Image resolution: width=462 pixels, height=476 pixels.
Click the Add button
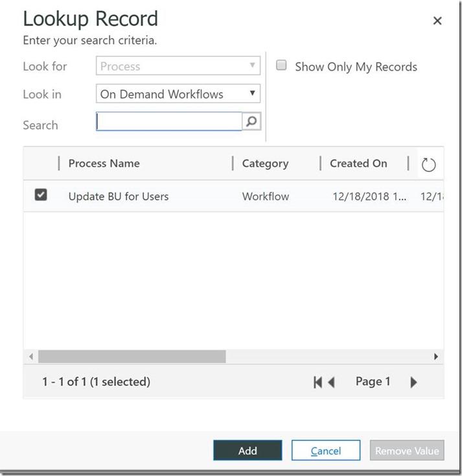(x=248, y=451)
